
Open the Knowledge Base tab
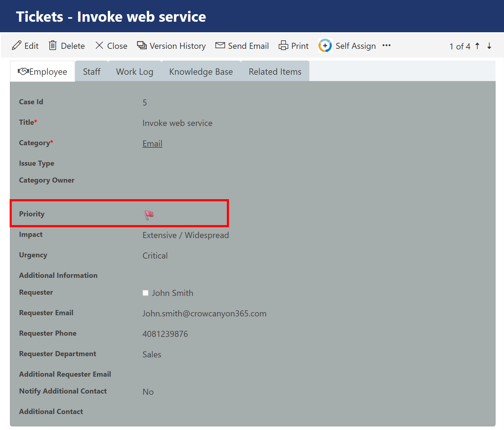point(201,72)
